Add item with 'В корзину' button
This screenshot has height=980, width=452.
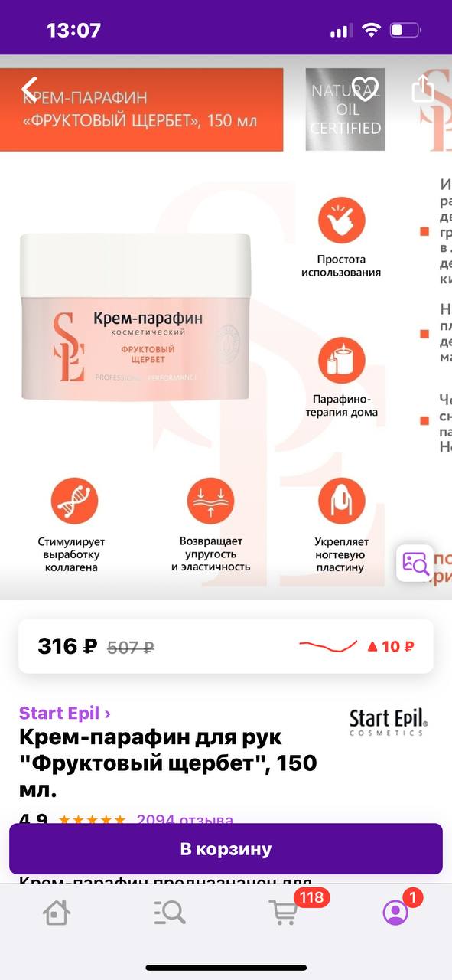tap(226, 849)
